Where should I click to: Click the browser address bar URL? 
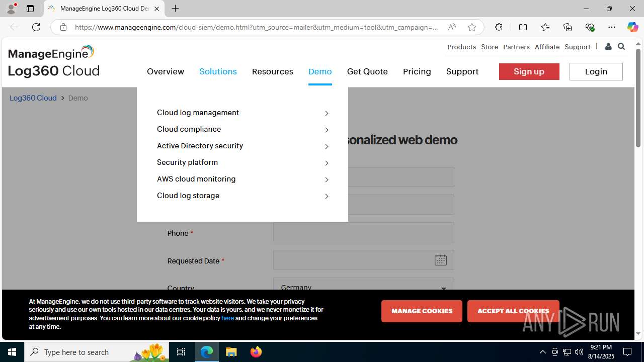257,27
